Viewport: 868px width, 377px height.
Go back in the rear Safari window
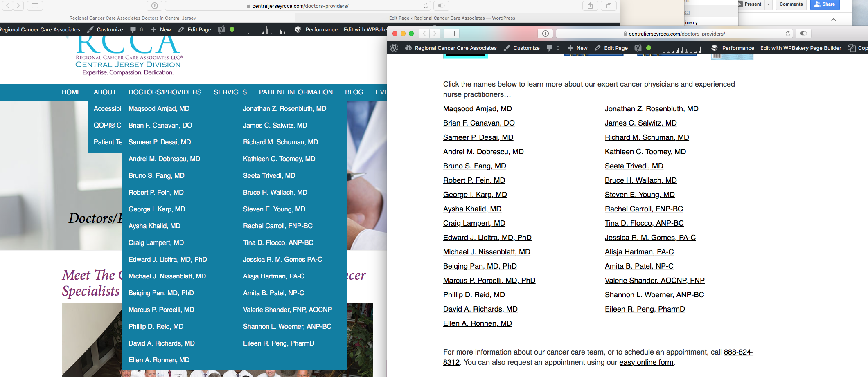click(8, 6)
